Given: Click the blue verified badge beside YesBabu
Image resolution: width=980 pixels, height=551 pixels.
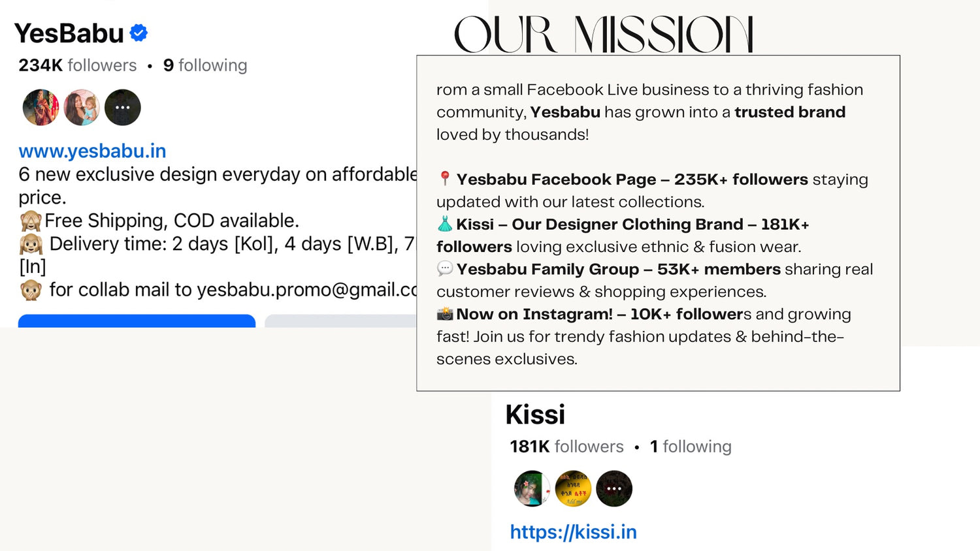Looking at the screenshot, I should [139, 33].
